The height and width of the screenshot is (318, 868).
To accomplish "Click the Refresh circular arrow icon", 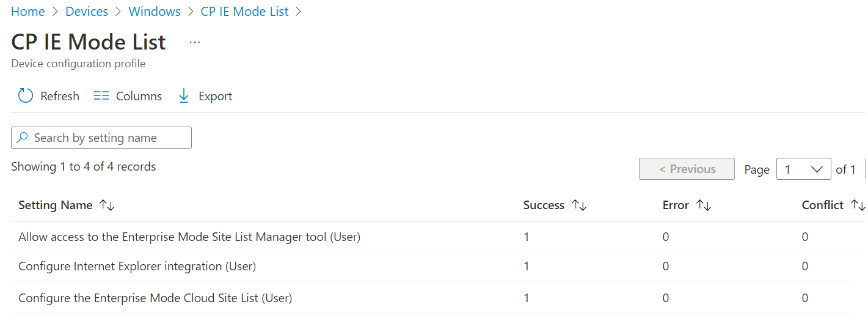I will coord(25,96).
